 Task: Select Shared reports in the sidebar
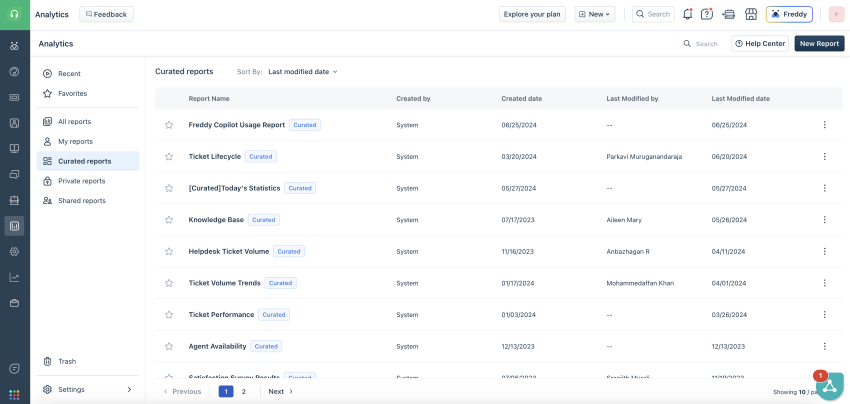(88, 201)
